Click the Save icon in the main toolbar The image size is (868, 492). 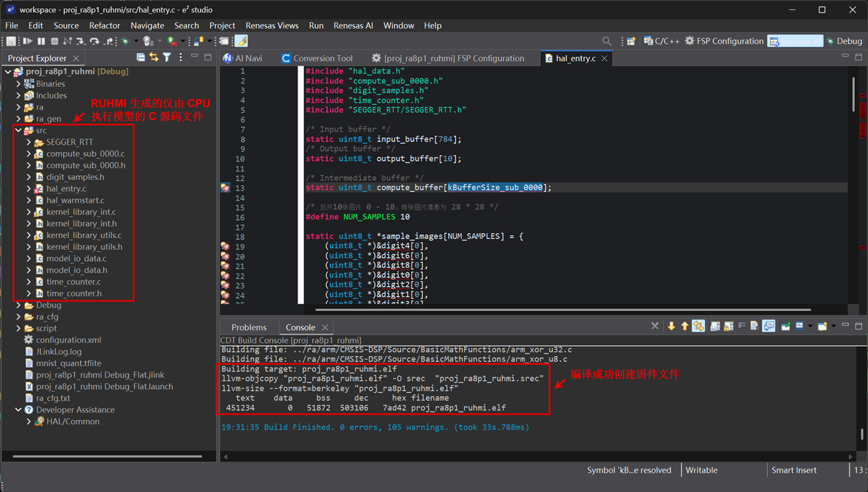[11, 41]
